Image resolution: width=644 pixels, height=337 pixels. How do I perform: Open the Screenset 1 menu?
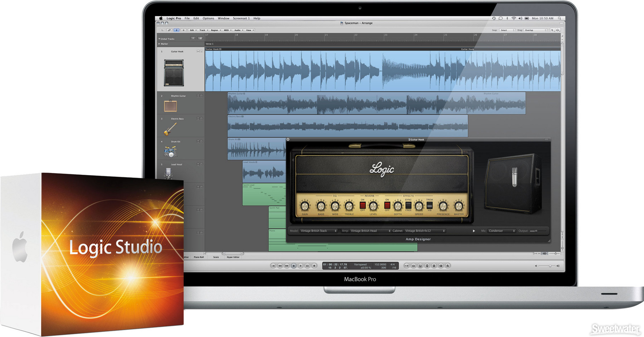click(241, 18)
